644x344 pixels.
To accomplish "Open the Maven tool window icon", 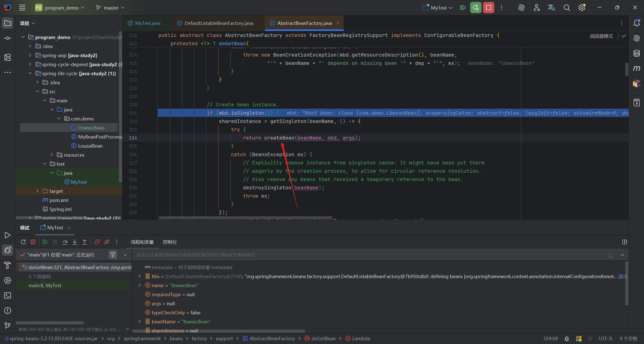I will [636, 68].
